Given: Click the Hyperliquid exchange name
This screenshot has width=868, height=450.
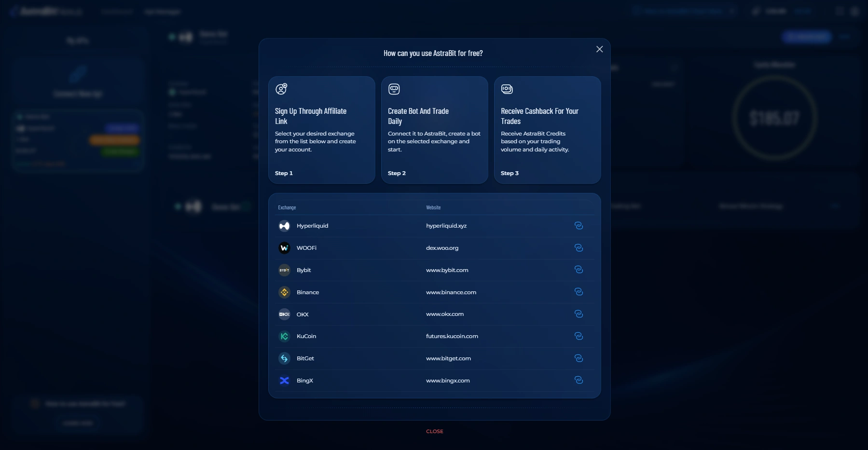Looking at the screenshot, I should coord(312,226).
